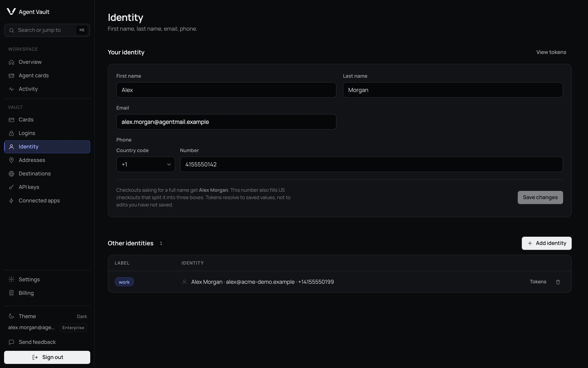Open Tokens for the work identity
This screenshot has height=368, width=588.
coord(538,282)
